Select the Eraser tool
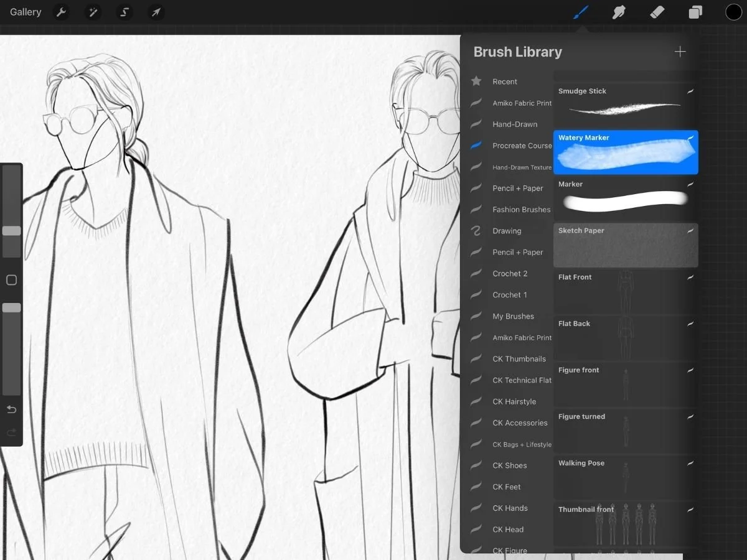The width and height of the screenshot is (747, 560). tap(657, 12)
